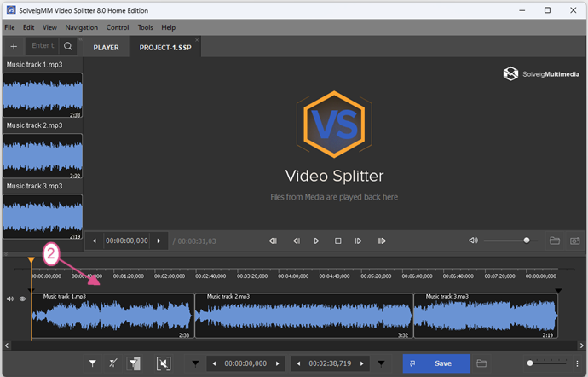
Task: Click the orange playhead cursor marker
Action: click(x=32, y=260)
